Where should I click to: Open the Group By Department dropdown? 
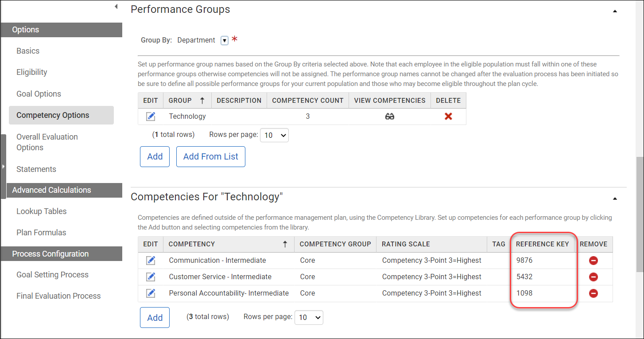[225, 40]
